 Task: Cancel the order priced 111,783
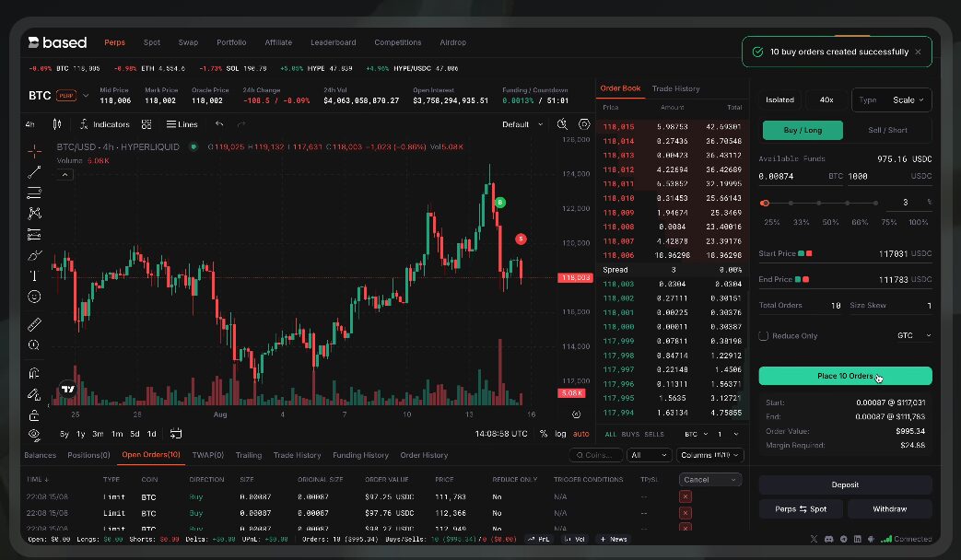(x=686, y=496)
